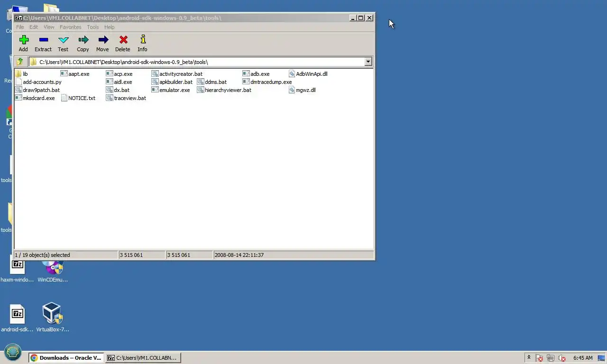The height and width of the screenshot is (364, 607).
Task: Click the yellow Info toolbar icon
Action: click(x=143, y=40)
